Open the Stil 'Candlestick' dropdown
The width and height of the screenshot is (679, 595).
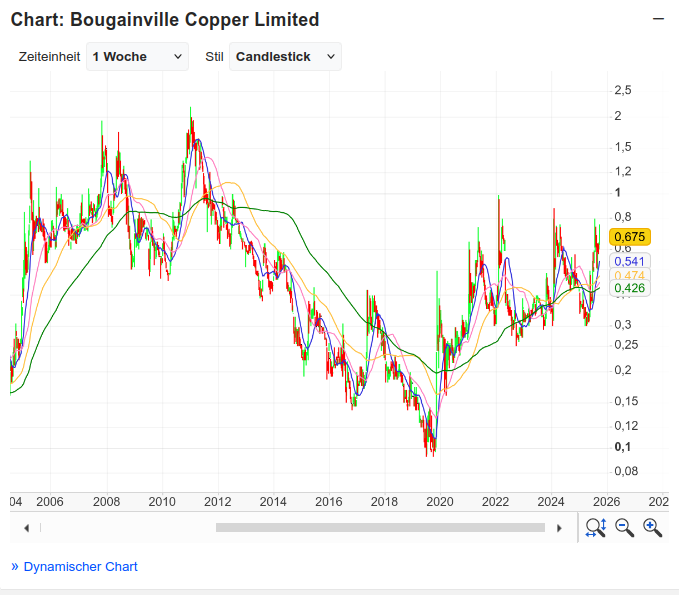pyautogui.click(x=285, y=56)
